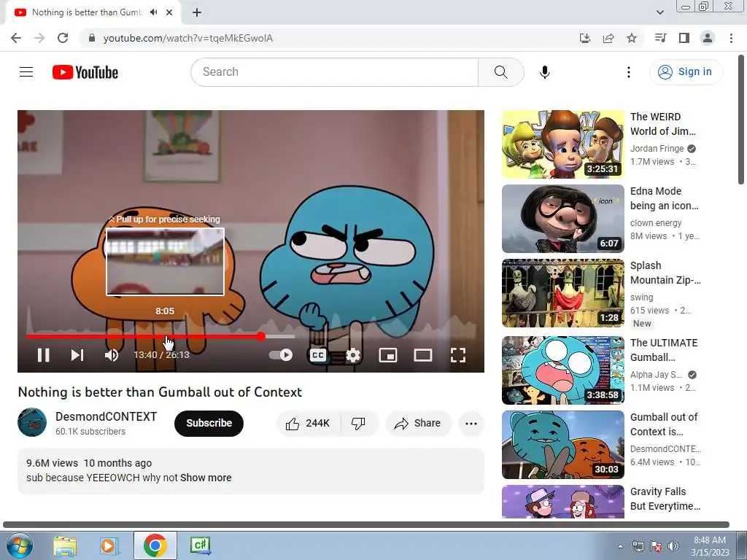Skip to the next video
The height and width of the screenshot is (560, 747).
click(77, 355)
